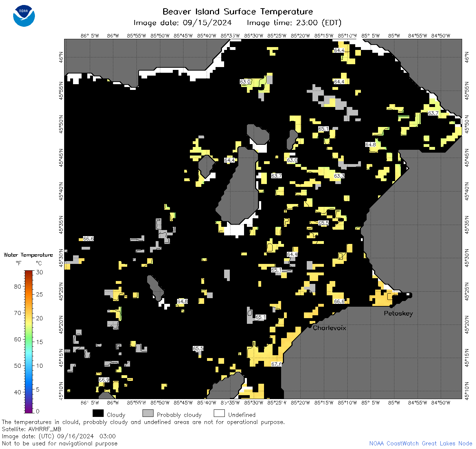Screen dimensions: 476x449
Task: Click the black dot marking Charlevoix
Action: (x=310, y=326)
